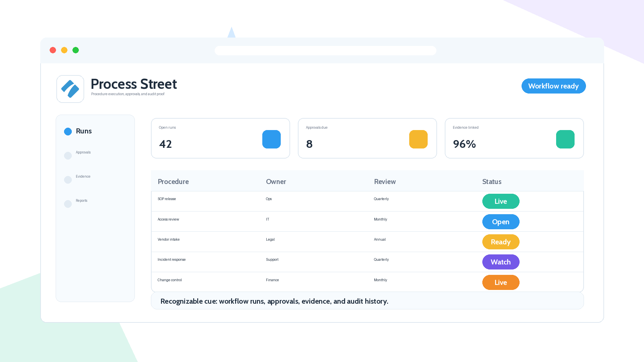Click the gray bullet beside Reports

(x=68, y=204)
